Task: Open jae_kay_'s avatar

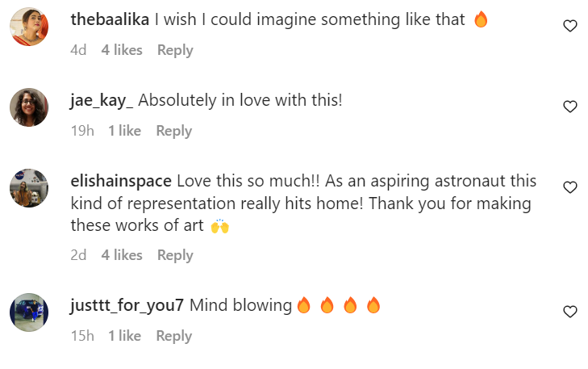Action: (x=29, y=107)
